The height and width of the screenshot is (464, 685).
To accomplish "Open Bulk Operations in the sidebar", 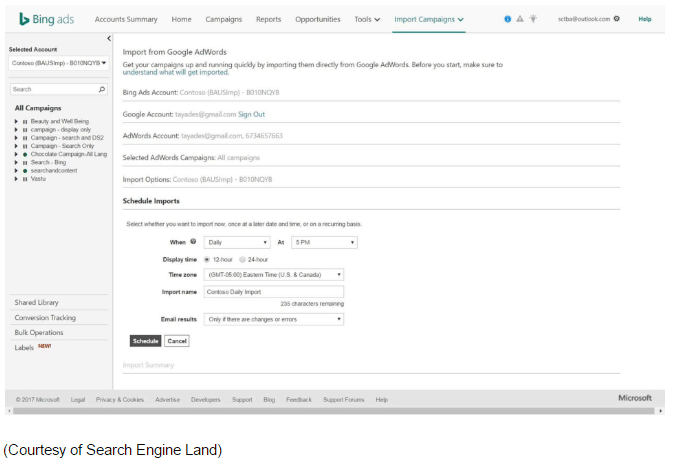I will click(x=39, y=332).
